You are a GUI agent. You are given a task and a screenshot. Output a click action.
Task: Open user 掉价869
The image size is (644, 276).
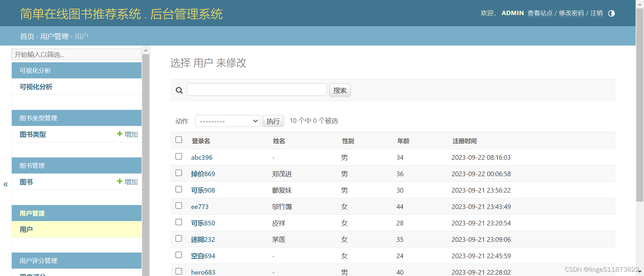(203, 174)
